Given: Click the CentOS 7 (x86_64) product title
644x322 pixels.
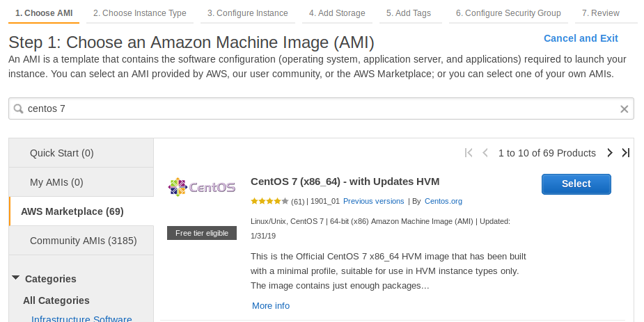Looking at the screenshot, I should (x=345, y=182).
